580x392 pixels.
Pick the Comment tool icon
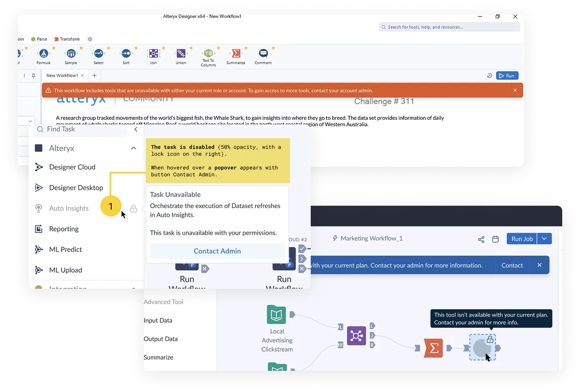coord(263,53)
